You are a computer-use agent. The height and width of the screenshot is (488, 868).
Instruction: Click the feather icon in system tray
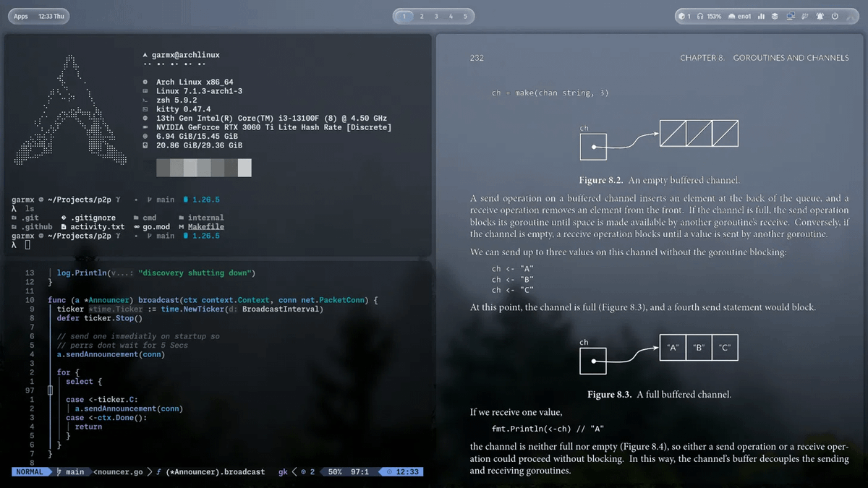pyautogui.click(x=805, y=16)
